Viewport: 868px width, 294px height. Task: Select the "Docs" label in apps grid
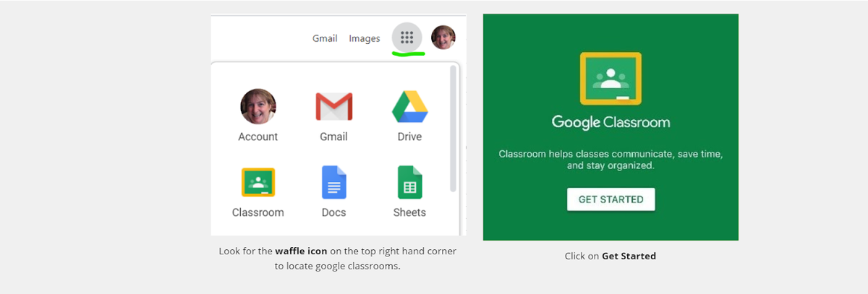333,212
